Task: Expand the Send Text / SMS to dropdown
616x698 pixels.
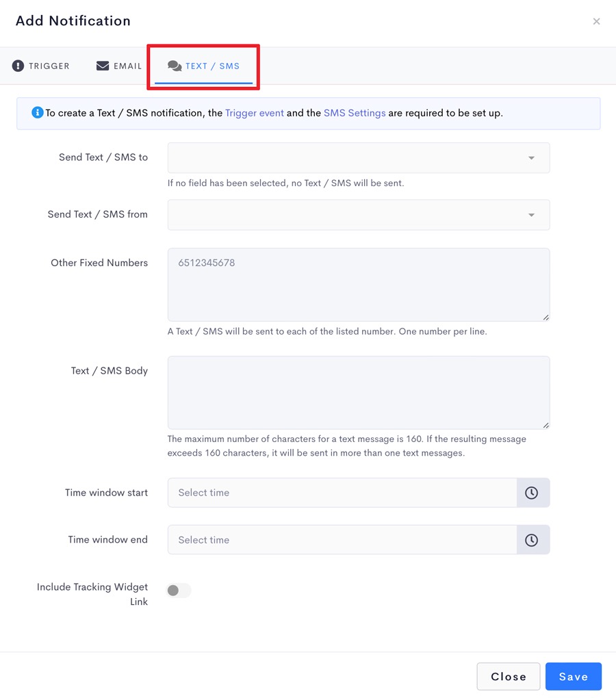Action: pyautogui.click(x=359, y=158)
